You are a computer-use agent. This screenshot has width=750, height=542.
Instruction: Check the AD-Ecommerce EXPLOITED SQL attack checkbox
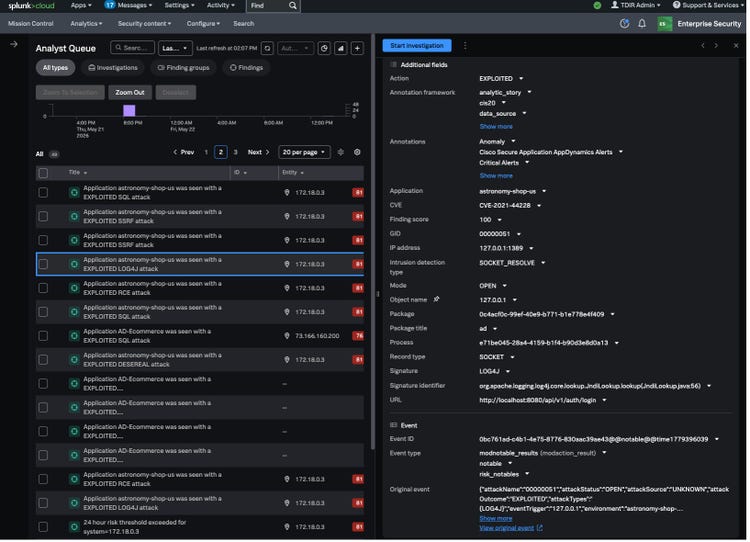[x=44, y=336]
